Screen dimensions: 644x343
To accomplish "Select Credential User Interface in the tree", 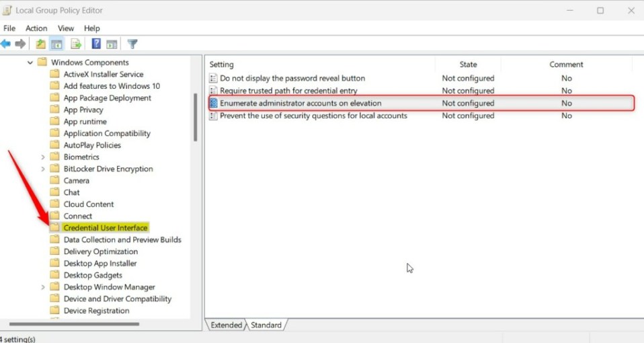I will click(x=105, y=227).
